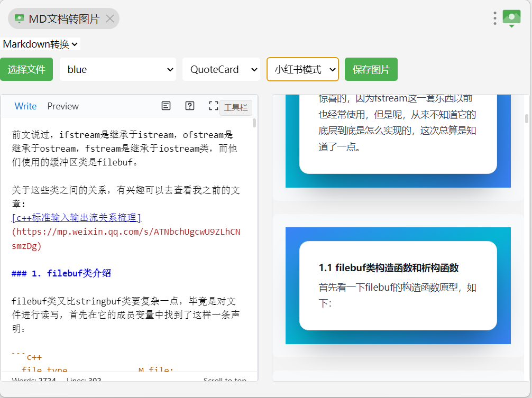
Task: Click the quote card ending 道了一点
Action: pos(398,134)
